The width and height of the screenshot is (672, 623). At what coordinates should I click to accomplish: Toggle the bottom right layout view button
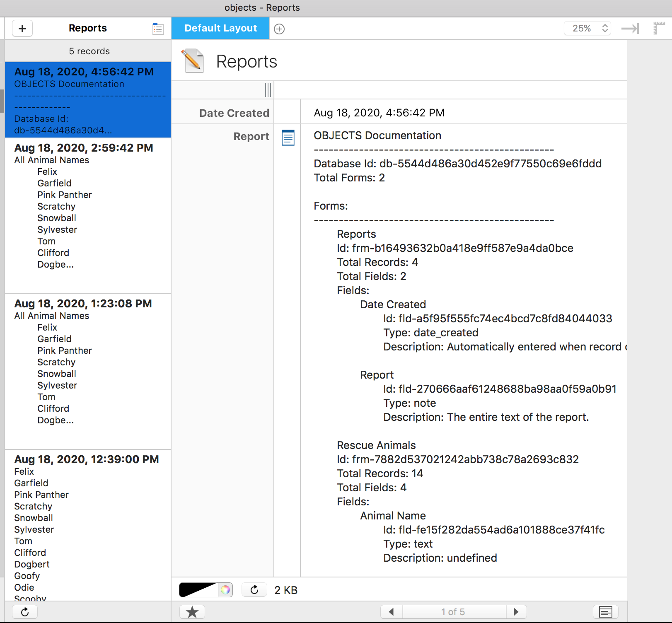point(605,612)
